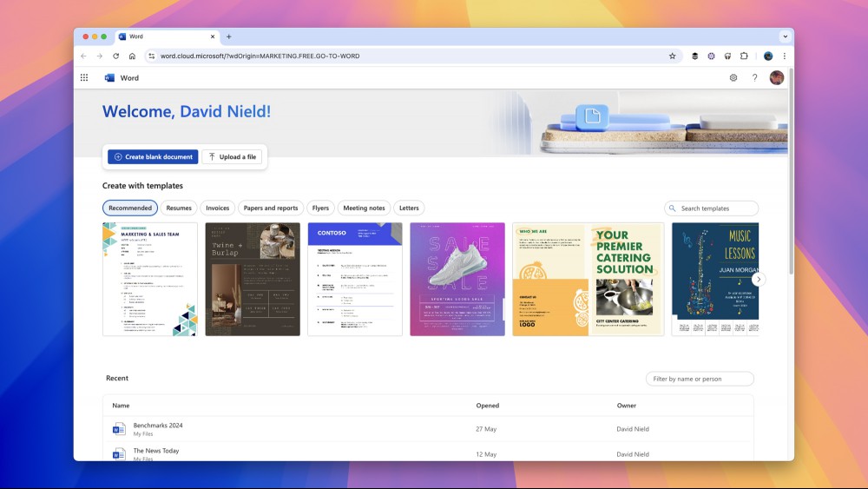
Task: Select the Letters template category
Action: (409, 208)
